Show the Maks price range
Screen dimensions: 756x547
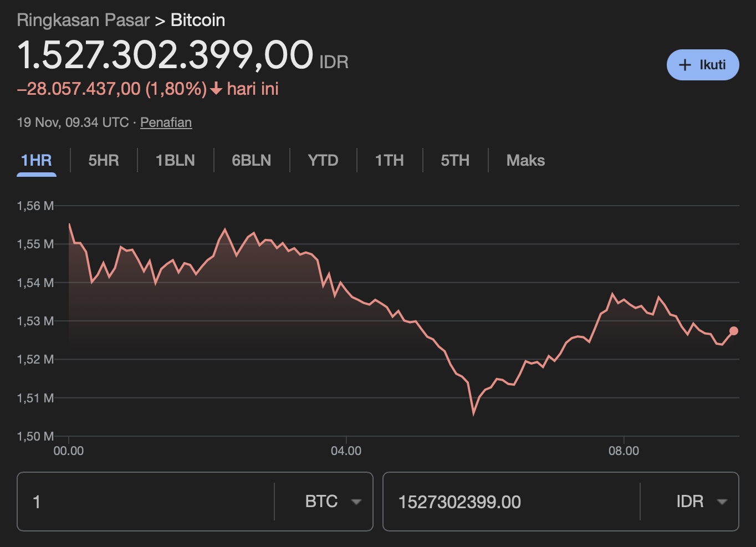(x=525, y=161)
